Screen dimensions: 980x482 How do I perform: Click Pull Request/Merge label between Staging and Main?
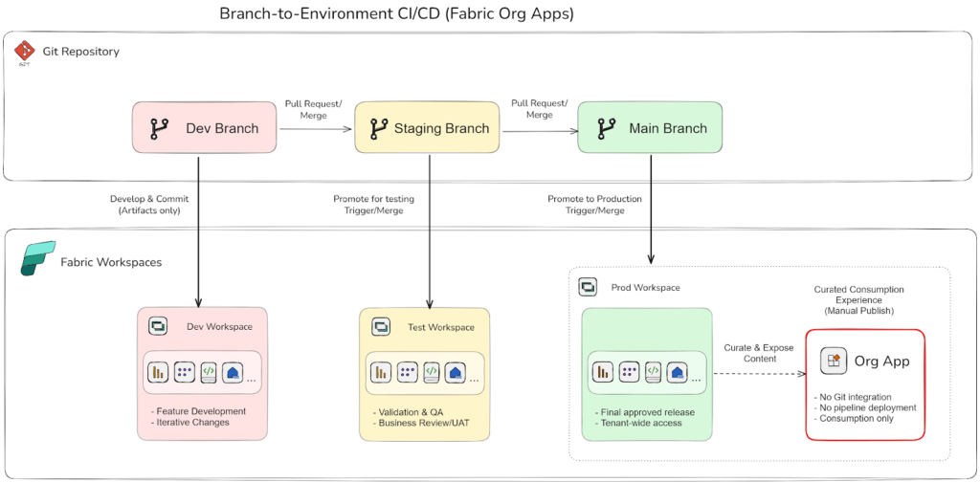[540, 109]
